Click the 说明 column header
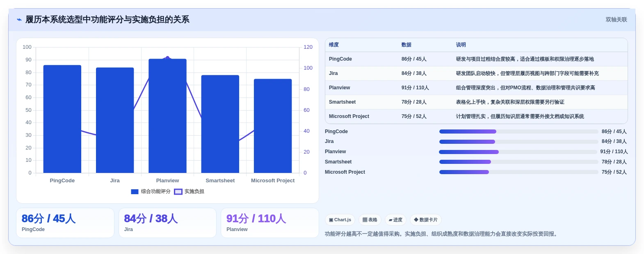 pos(461,45)
